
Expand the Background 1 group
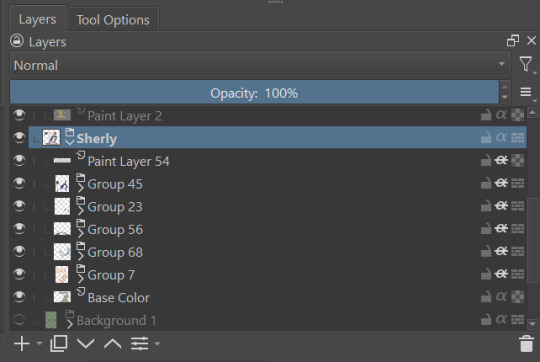click(70, 324)
